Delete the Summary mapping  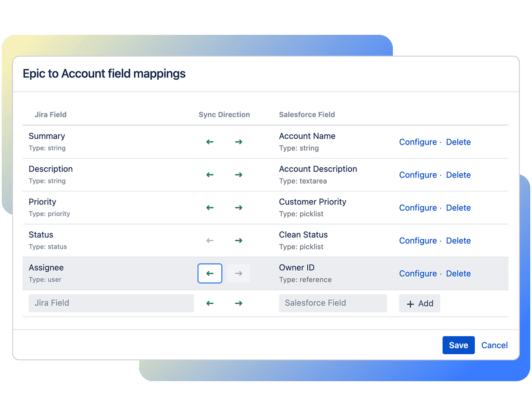(x=459, y=142)
